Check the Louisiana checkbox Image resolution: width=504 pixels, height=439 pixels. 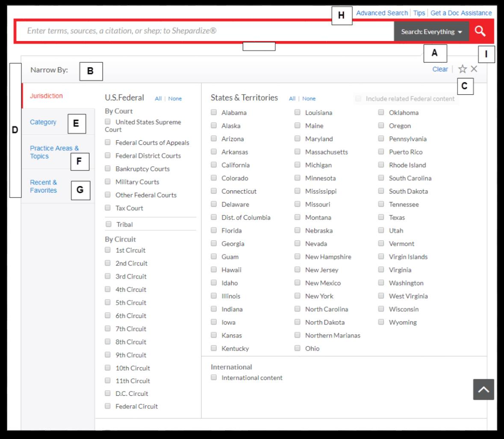coord(298,112)
